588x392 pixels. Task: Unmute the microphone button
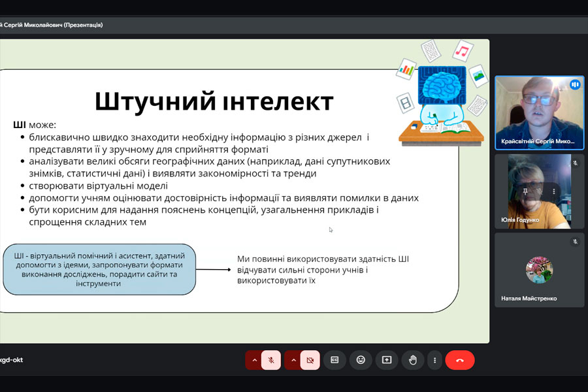[x=271, y=360]
